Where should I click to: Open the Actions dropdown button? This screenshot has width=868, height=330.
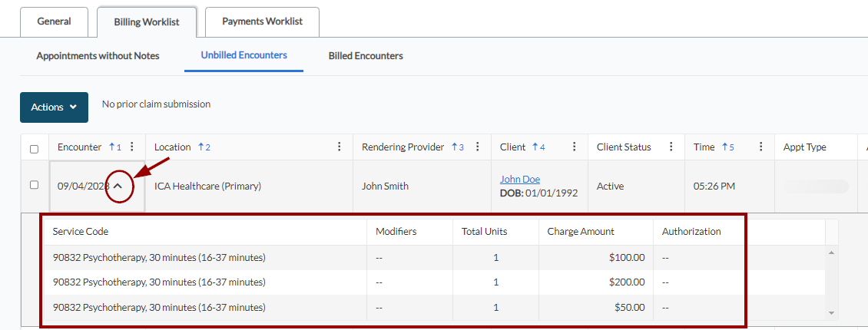(54, 107)
